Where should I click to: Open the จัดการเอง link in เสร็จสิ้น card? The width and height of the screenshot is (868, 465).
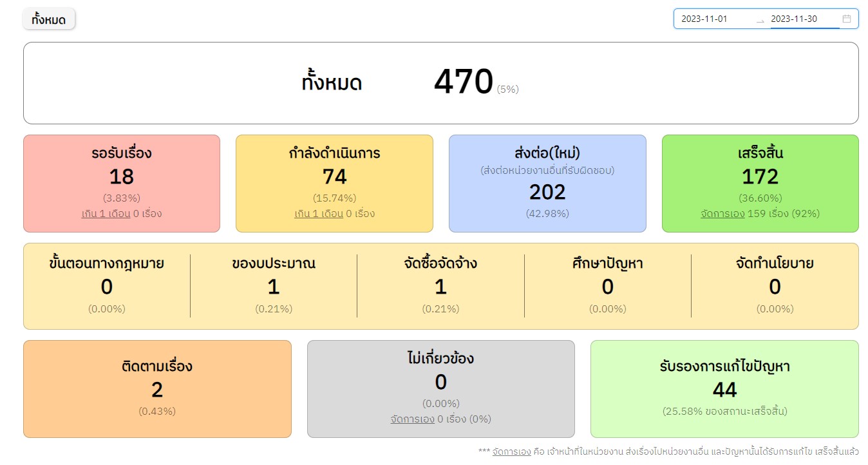pos(722,214)
